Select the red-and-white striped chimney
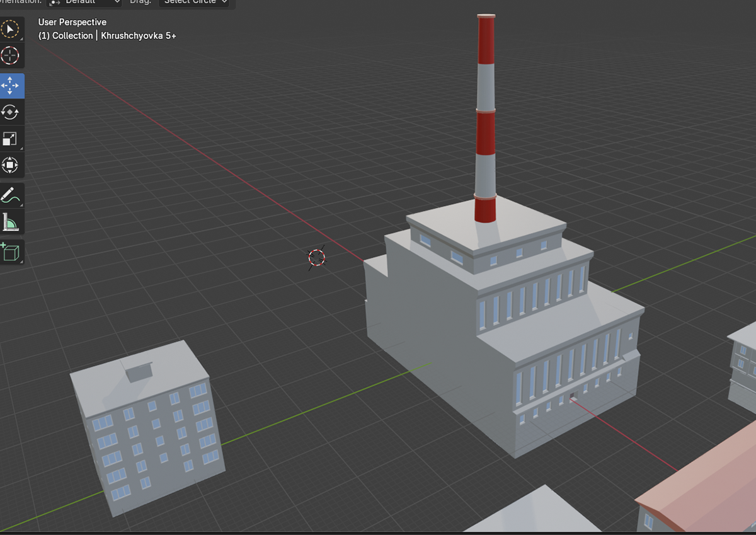This screenshot has height=535, width=756. tap(486, 118)
